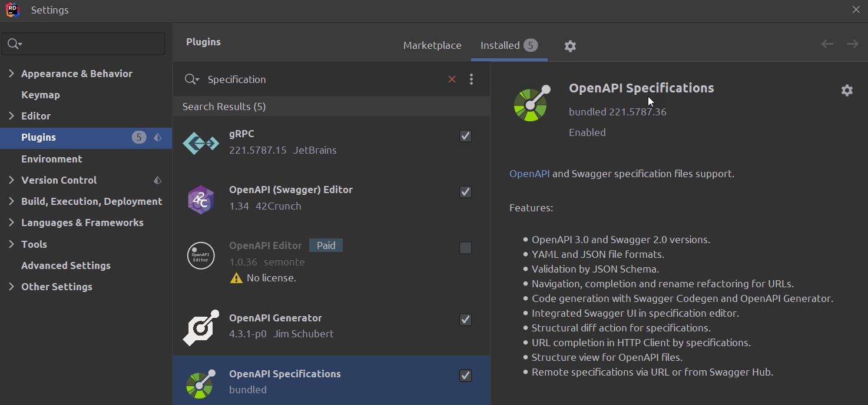Click the marker icon beside Version Control
This screenshot has height=405, width=868.
[x=158, y=180]
